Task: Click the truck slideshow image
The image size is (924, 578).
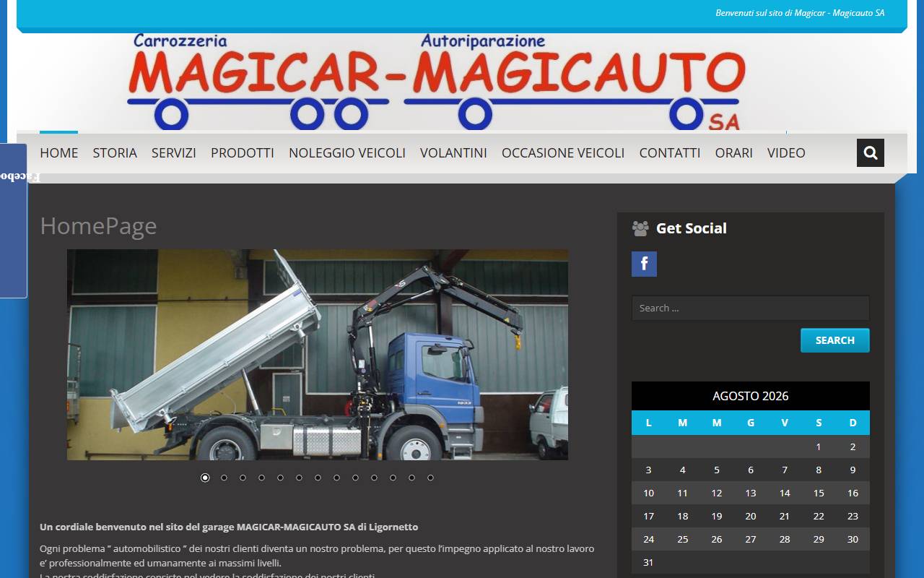Action: point(318,355)
